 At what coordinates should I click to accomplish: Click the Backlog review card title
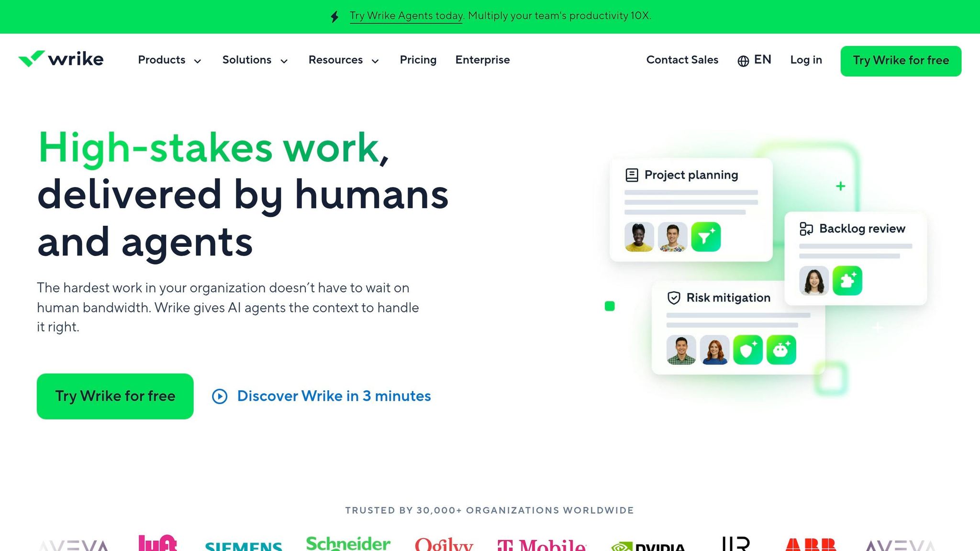862,229
